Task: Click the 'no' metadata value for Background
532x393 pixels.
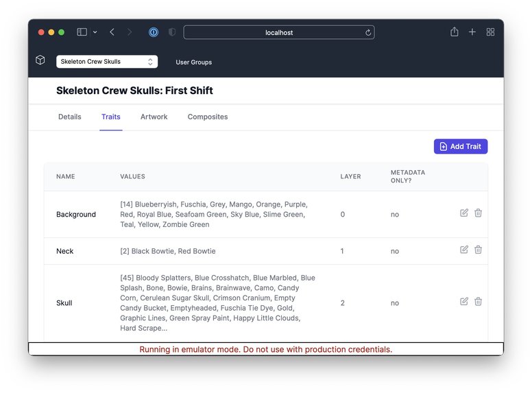Action: (x=395, y=215)
